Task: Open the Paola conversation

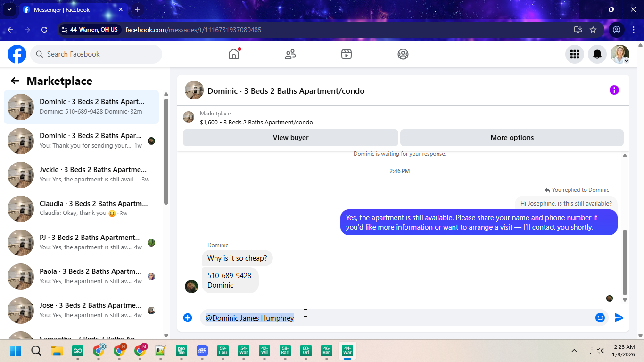Action: tap(81, 277)
